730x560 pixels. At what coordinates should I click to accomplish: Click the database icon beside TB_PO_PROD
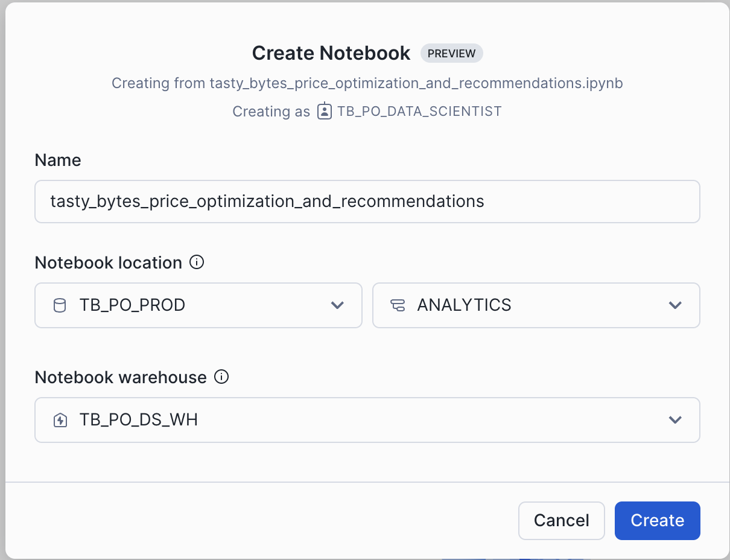coord(59,305)
